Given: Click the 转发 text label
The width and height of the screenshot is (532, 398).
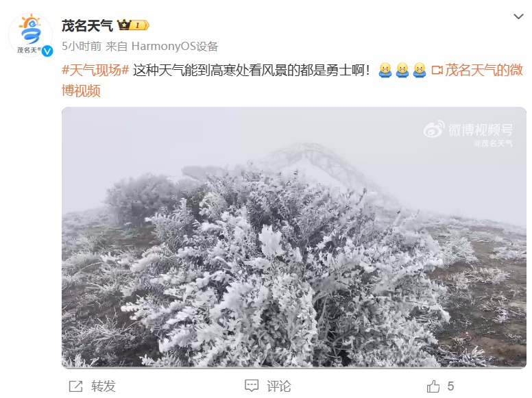Looking at the screenshot, I should [x=104, y=386].
